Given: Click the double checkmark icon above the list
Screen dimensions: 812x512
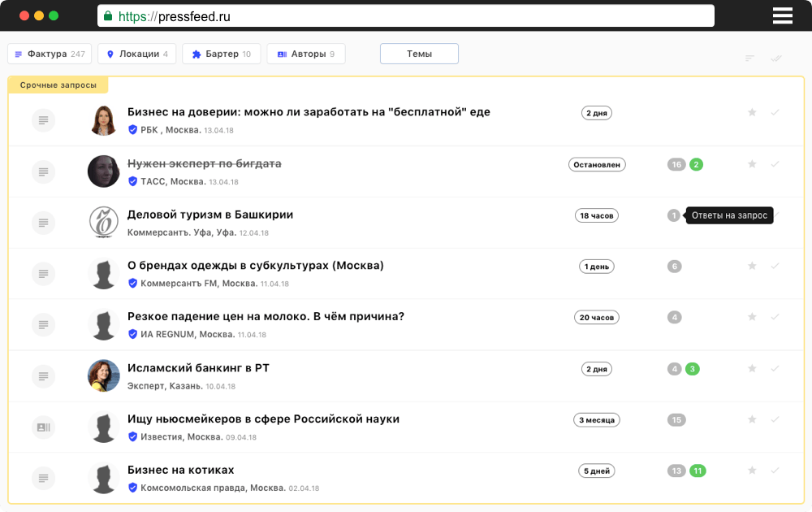Looking at the screenshot, I should click(x=776, y=58).
